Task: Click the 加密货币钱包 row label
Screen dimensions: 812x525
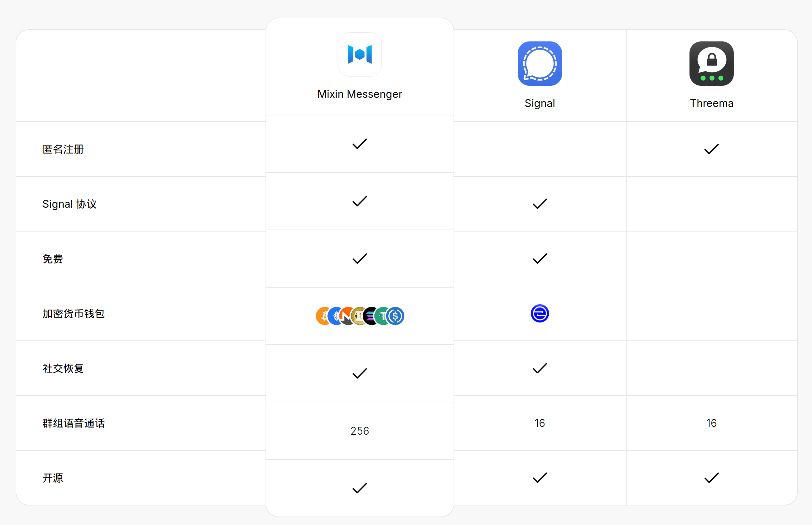Action: coord(73,314)
